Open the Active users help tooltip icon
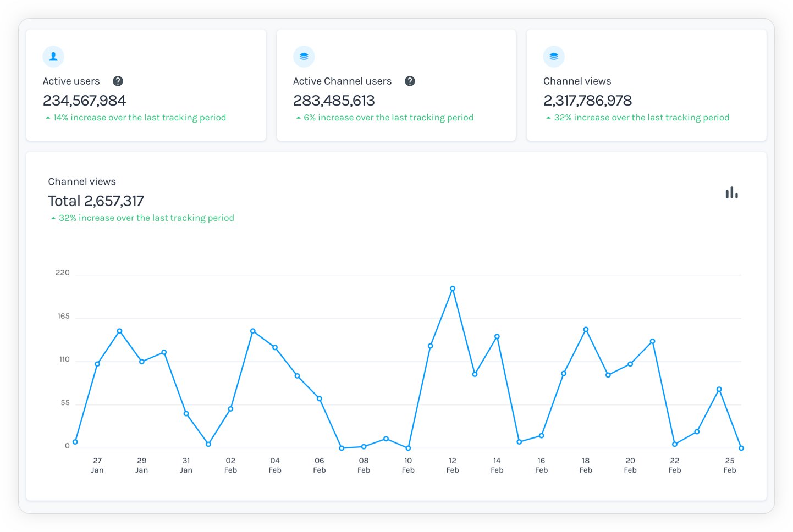This screenshot has width=793, height=532. [x=118, y=81]
